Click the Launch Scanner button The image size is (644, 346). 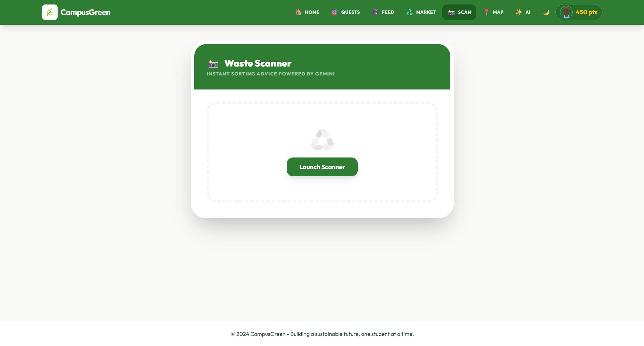tap(322, 167)
